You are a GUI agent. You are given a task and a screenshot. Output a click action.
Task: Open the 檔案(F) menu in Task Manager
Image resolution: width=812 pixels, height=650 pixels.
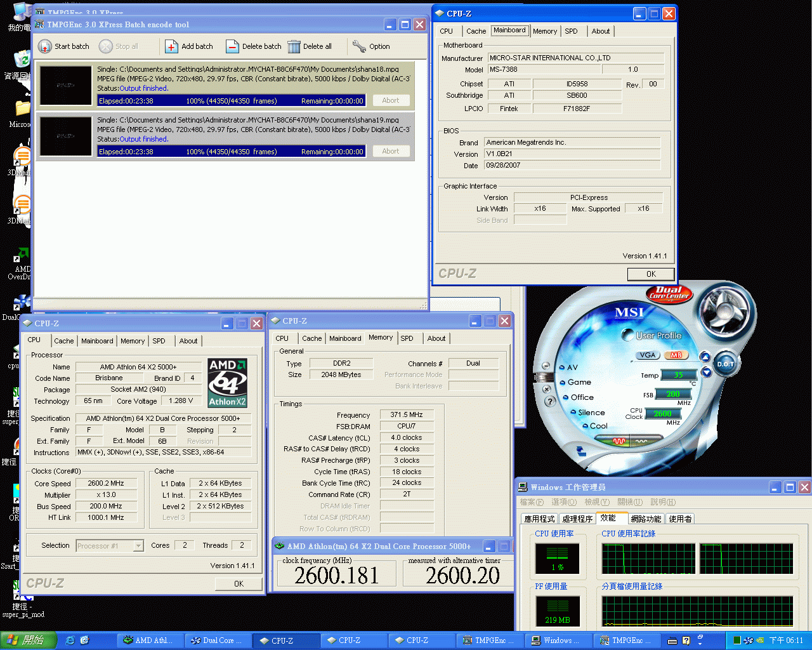[x=532, y=502]
